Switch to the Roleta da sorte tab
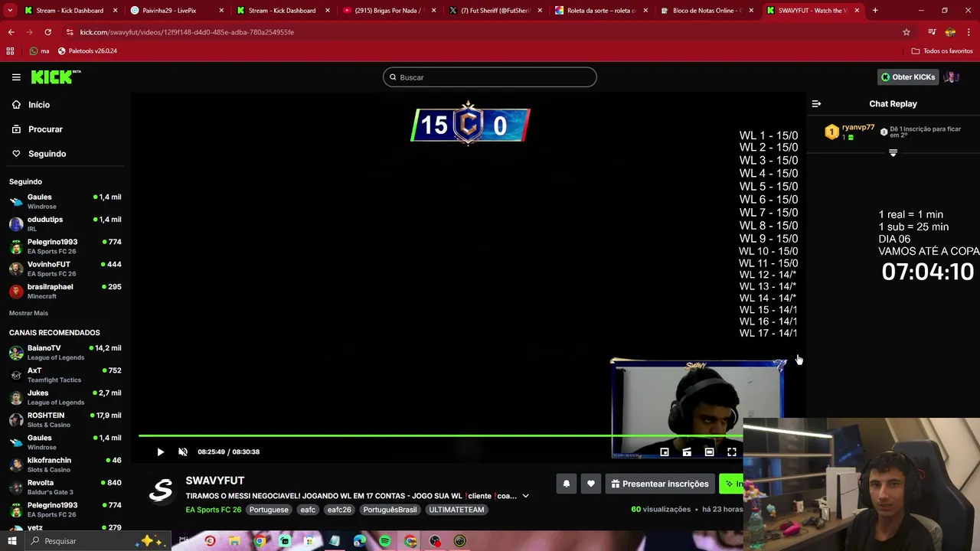The image size is (980, 551). coord(601,10)
